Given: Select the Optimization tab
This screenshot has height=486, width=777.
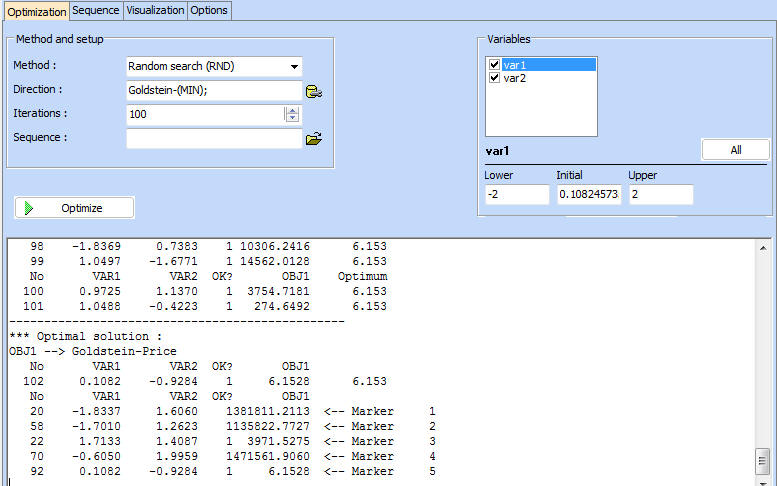Looking at the screenshot, I should tap(35, 11).
